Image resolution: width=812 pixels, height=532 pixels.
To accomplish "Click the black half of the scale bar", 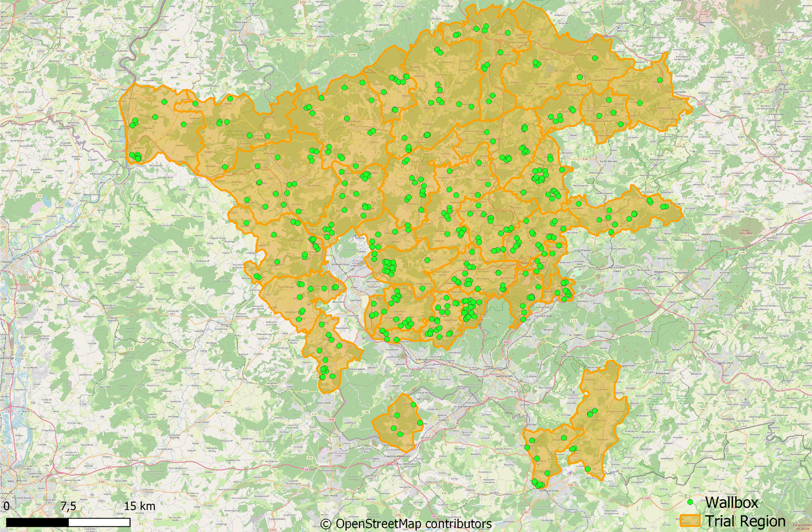I will click(37, 523).
